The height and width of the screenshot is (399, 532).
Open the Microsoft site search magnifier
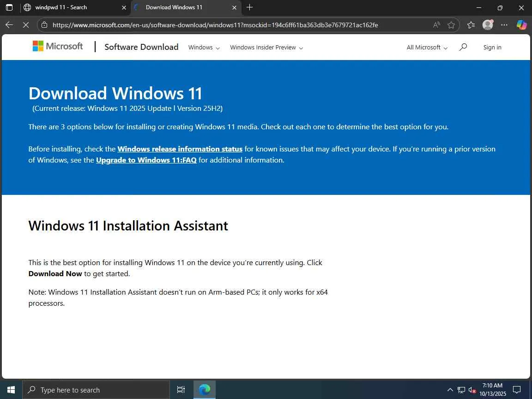click(x=463, y=47)
